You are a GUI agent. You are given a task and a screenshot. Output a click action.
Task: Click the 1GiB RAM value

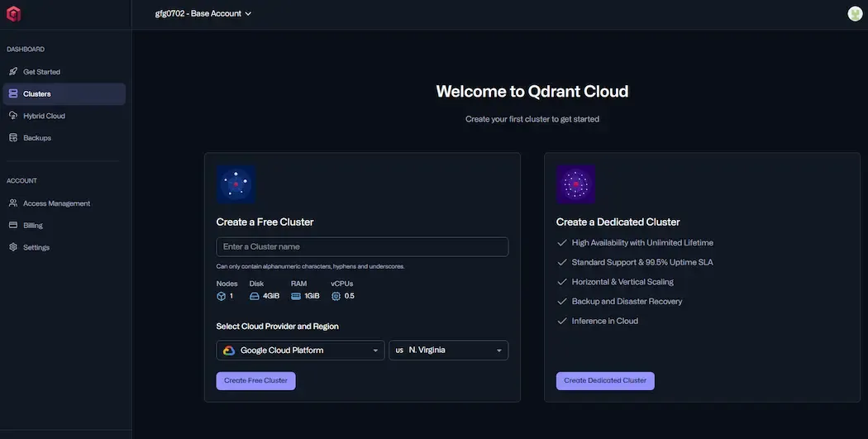tap(312, 296)
